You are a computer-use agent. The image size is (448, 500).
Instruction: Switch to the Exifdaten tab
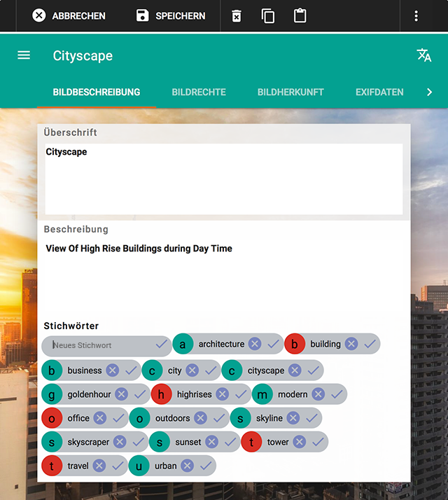pos(379,92)
